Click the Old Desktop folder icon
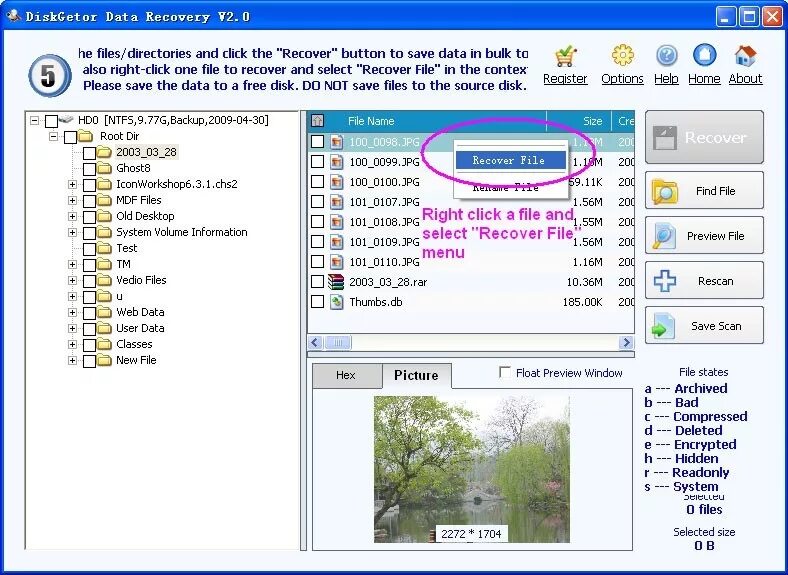Viewport: 788px width, 575px height. click(x=104, y=216)
